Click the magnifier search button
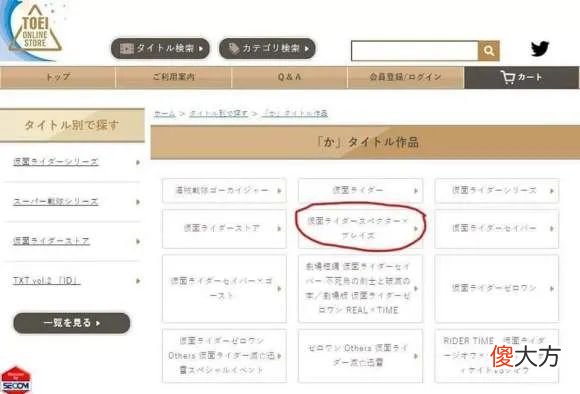 [489, 51]
